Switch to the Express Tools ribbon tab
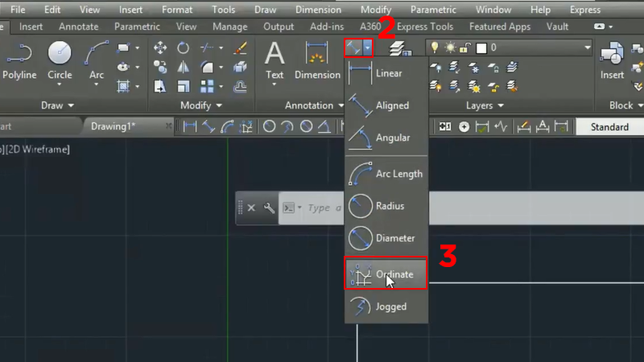Viewport: 644px width, 362px height. [425, 27]
